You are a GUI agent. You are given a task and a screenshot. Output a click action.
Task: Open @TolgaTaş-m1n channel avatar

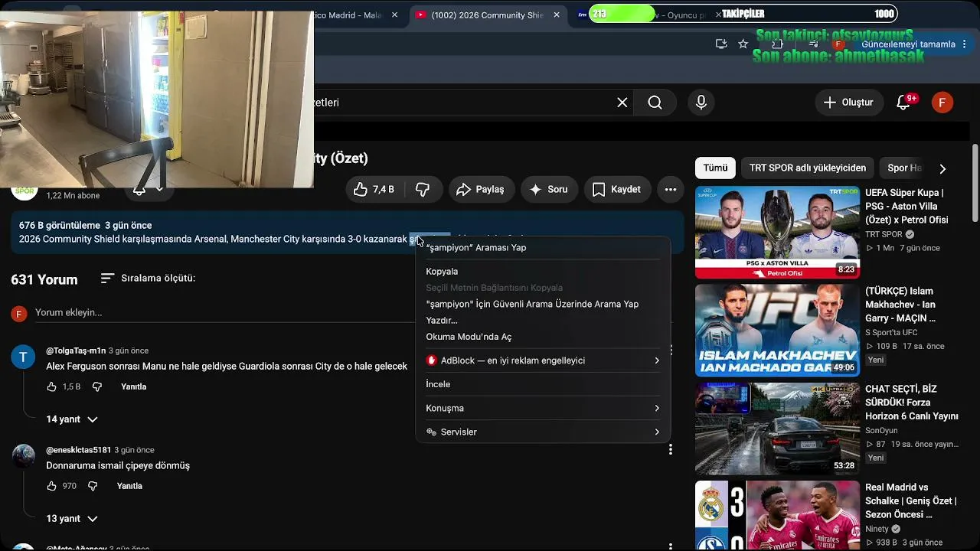[x=23, y=357]
